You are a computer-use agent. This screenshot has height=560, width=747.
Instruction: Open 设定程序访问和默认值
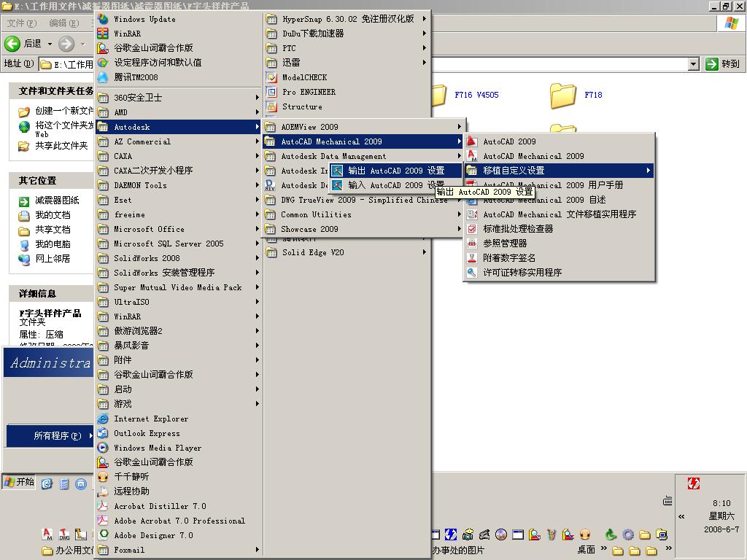click(178, 63)
